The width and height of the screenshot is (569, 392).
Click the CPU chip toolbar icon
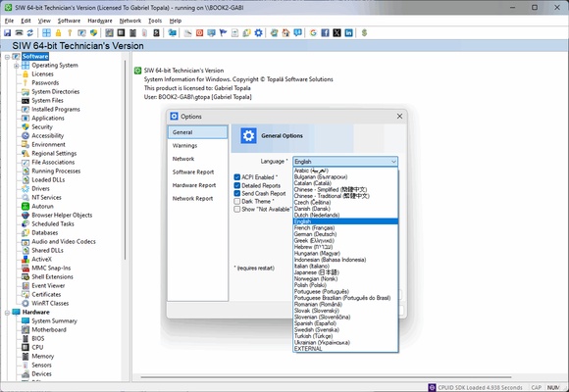121,33
